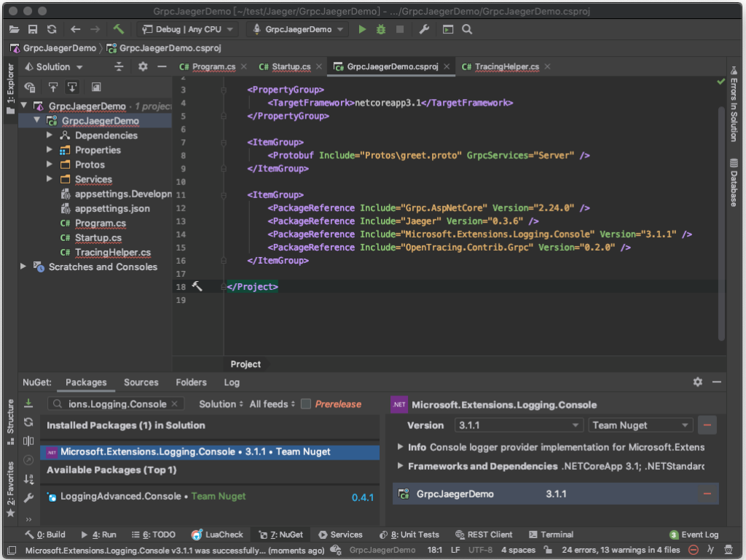Toggle the Structure side tool window

point(10,422)
